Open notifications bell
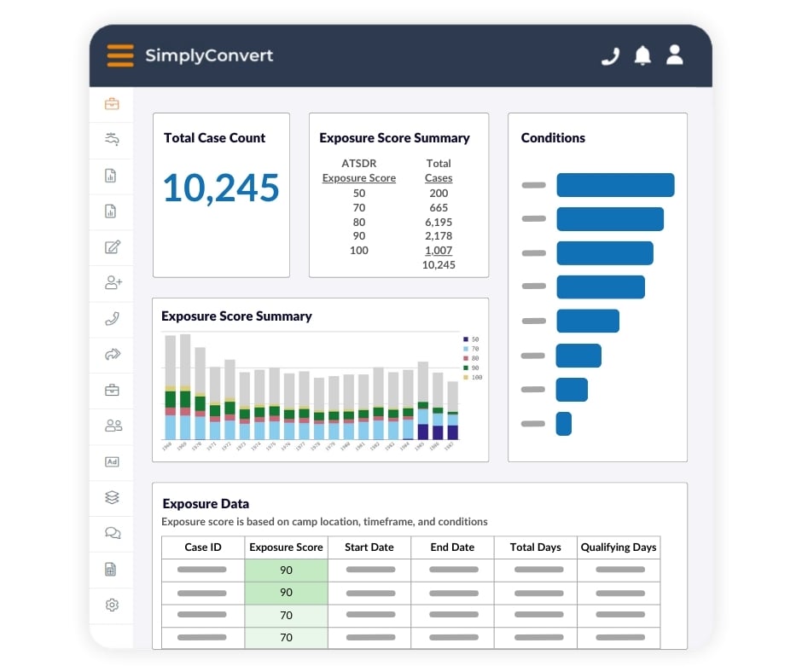The width and height of the screenshot is (802, 672). pos(642,55)
